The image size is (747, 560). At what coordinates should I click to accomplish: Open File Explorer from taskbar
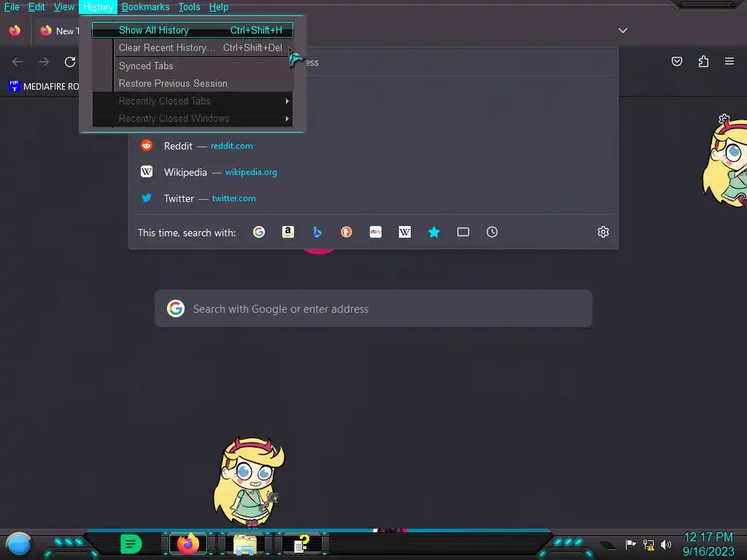point(245,544)
